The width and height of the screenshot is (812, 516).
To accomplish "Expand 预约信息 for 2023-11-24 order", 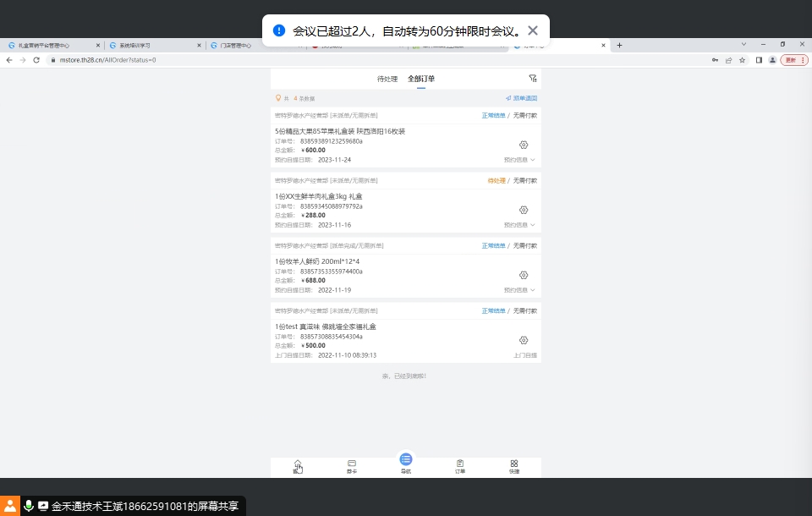I will pos(519,160).
